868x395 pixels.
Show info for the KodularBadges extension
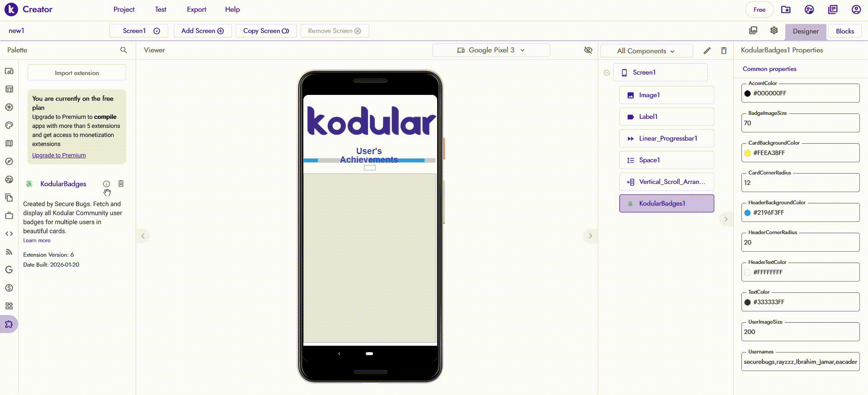click(x=106, y=184)
